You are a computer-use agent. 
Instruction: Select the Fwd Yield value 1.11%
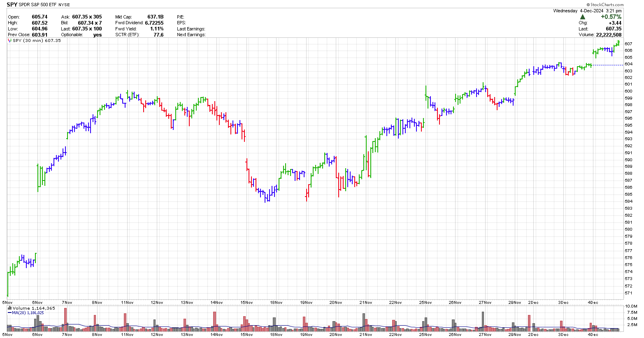point(157,29)
